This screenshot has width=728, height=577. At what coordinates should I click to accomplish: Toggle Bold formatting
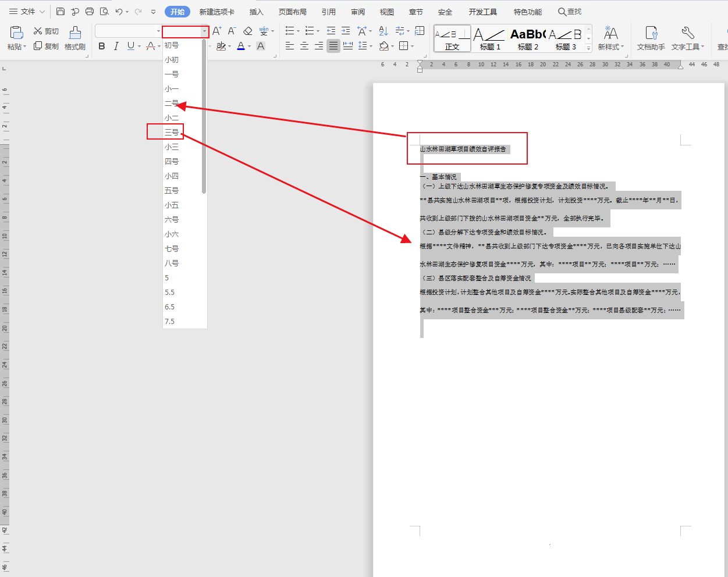click(102, 46)
